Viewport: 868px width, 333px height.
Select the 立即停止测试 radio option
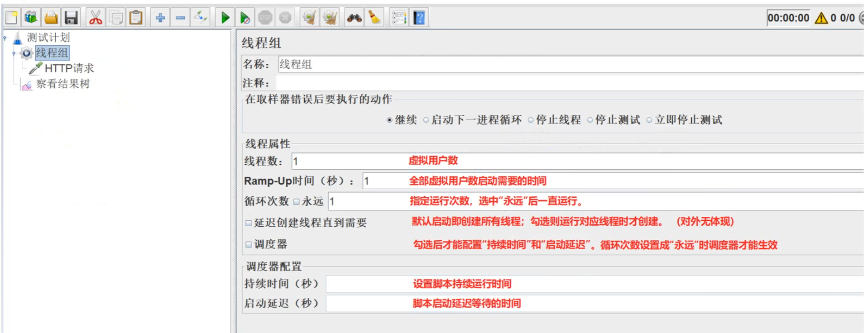click(x=649, y=120)
